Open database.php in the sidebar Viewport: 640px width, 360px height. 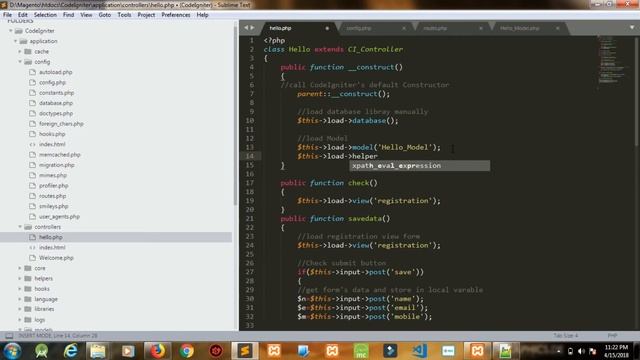56,103
